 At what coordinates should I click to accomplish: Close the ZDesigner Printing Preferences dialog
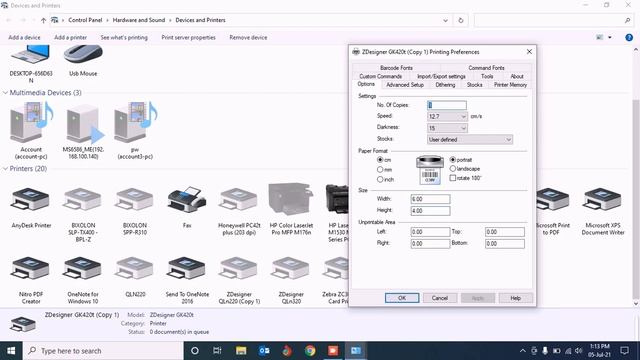(529, 52)
